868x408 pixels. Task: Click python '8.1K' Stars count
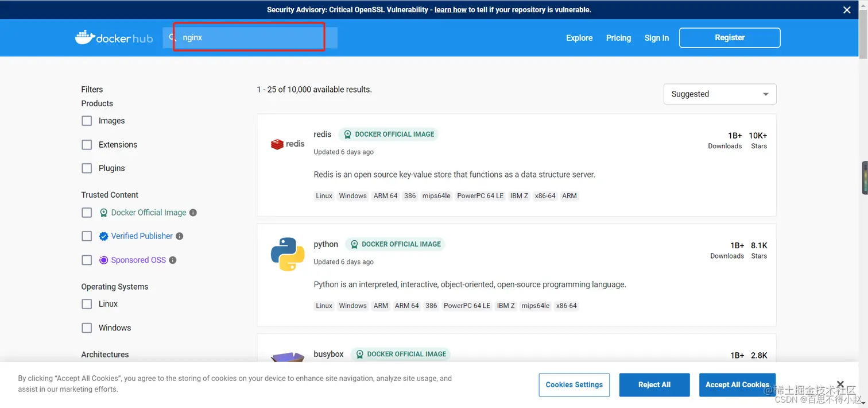click(759, 245)
